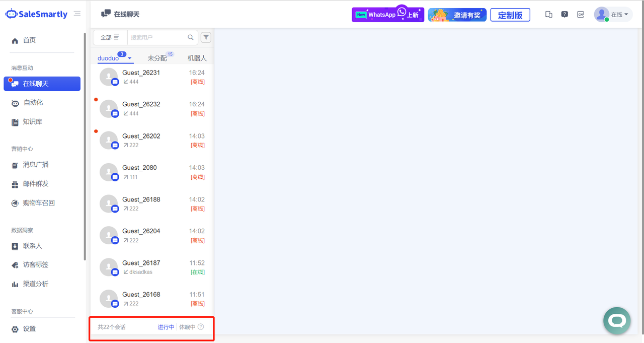Click the 搜索用户 search field

point(157,37)
